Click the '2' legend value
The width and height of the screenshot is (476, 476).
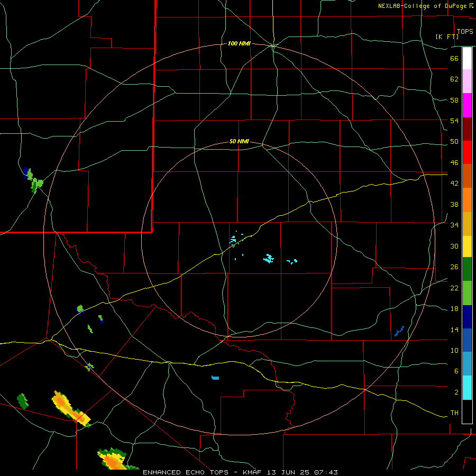(x=456, y=392)
